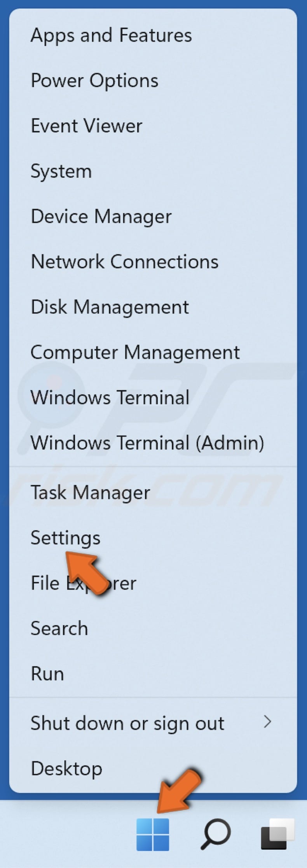
Task: Open Power Options
Action: coord(94,80)
